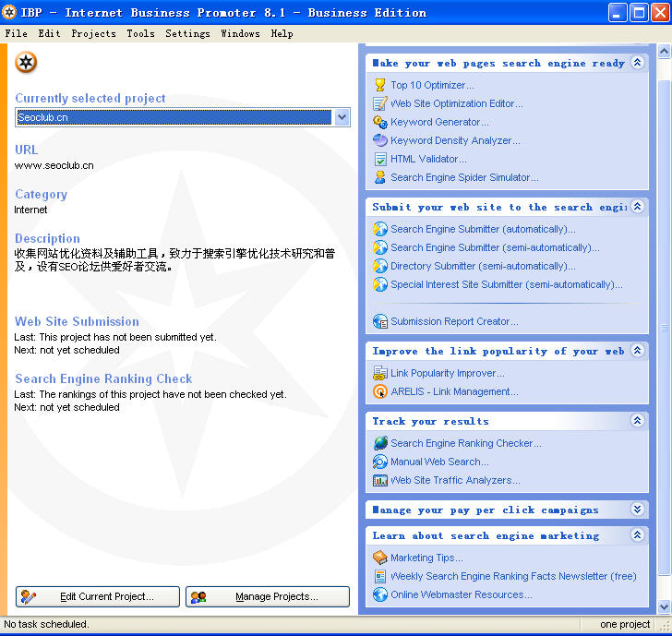The width and height of the screenshot is (672, 636).
Task: Launch the Search Engine Ranking Checker link
Action: tap(466, 443)
